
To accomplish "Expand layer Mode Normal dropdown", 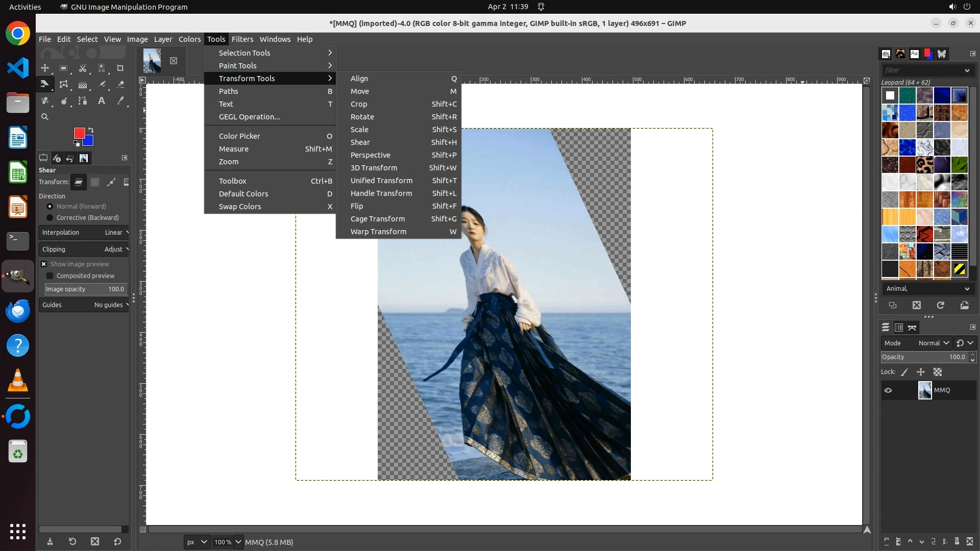I will click(933, 343).
